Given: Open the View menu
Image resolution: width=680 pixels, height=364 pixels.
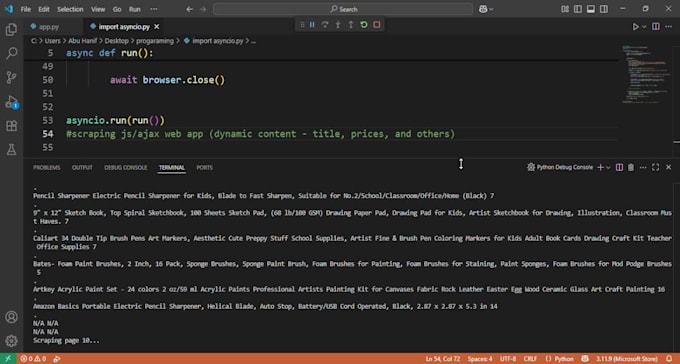Looking at the screenshot, I should pos(98,9).
